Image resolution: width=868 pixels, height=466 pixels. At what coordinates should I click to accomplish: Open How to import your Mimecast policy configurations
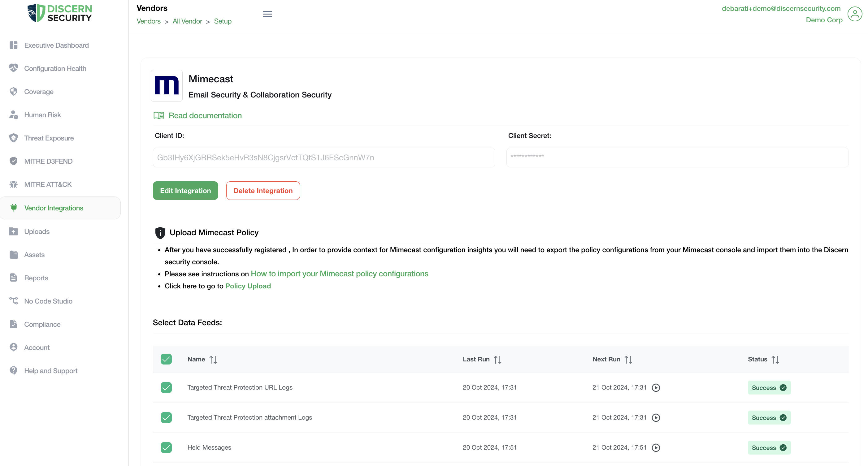339,274
